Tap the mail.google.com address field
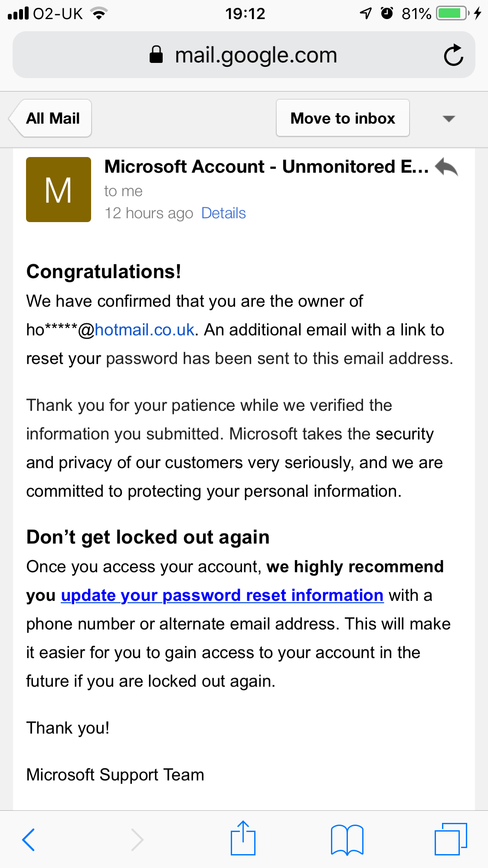Image resolution: width=488 pixels, height=868 pixels. (256, 55)
